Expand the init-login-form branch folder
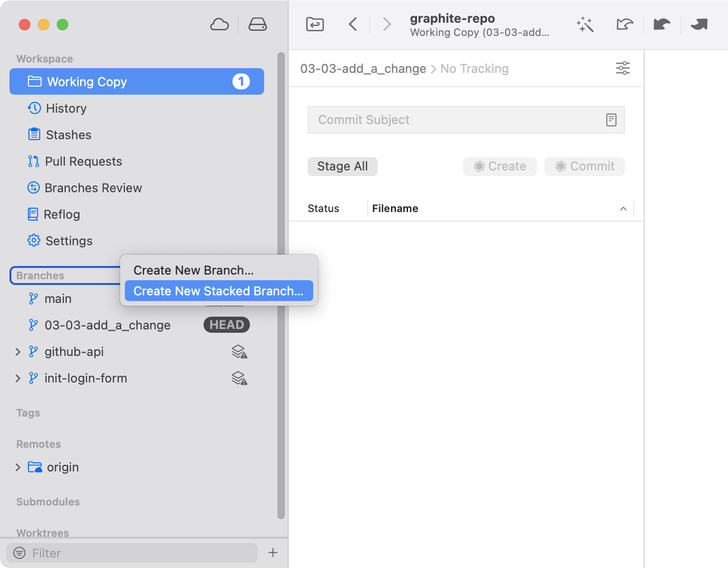 pos(18,378)
